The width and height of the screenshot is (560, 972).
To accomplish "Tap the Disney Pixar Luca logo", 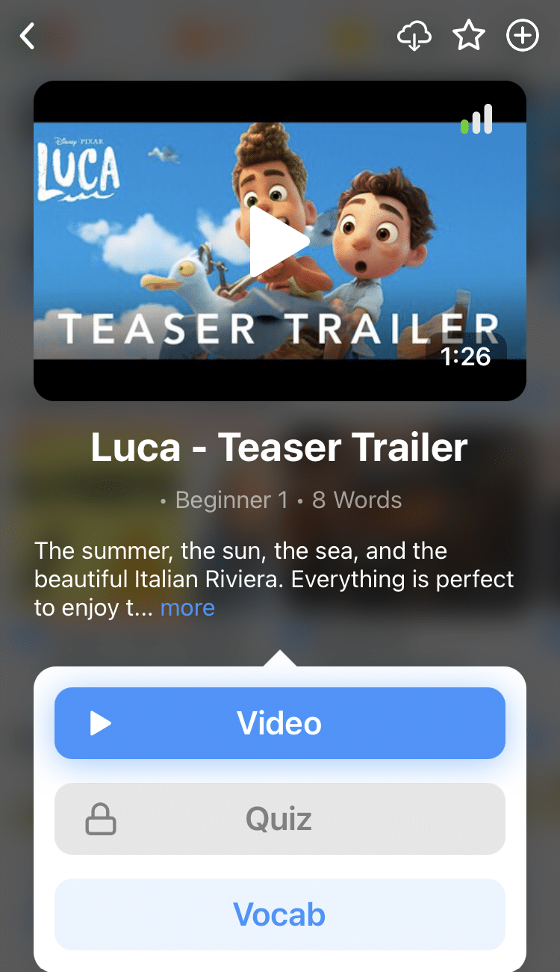I will coord(78,170).
